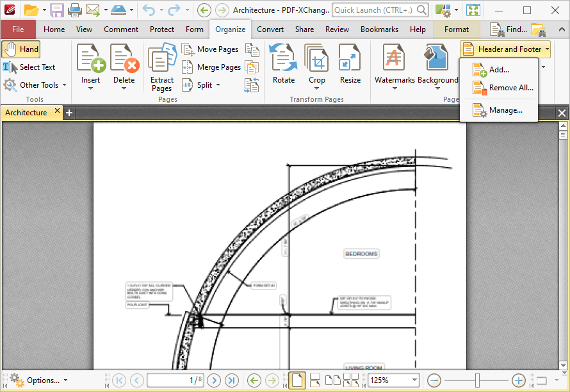This screenshot has height=392, width=570.
Task: Click the Rotate pages icon
Action: coord(284,58)
